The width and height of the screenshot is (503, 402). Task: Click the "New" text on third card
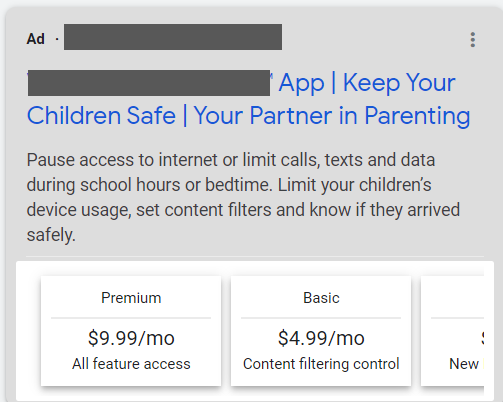464,364
